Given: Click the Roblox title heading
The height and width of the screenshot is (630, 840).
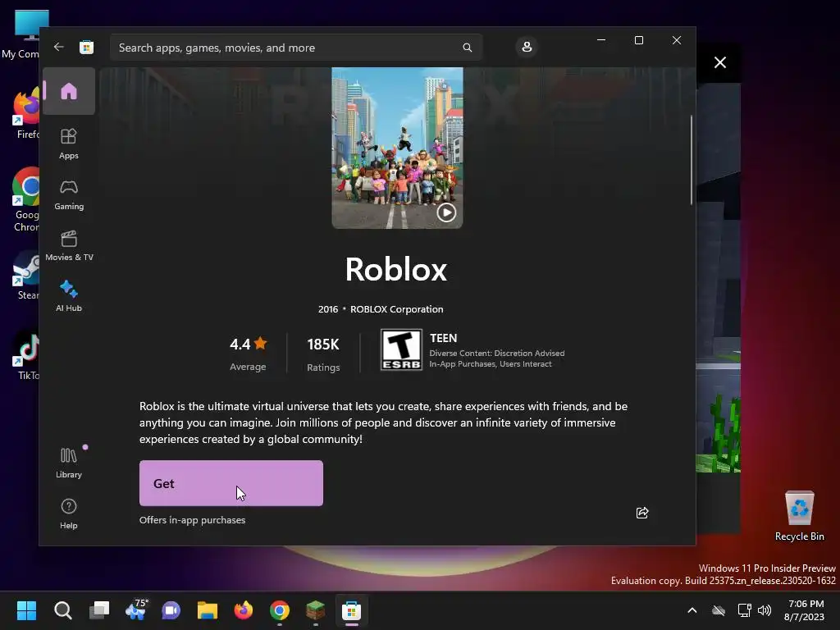Looking at the screenshot, I should coord(396,269).
